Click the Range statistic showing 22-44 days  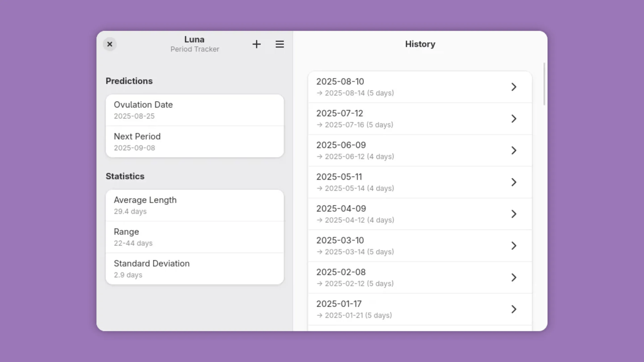[x=195, y=237]
